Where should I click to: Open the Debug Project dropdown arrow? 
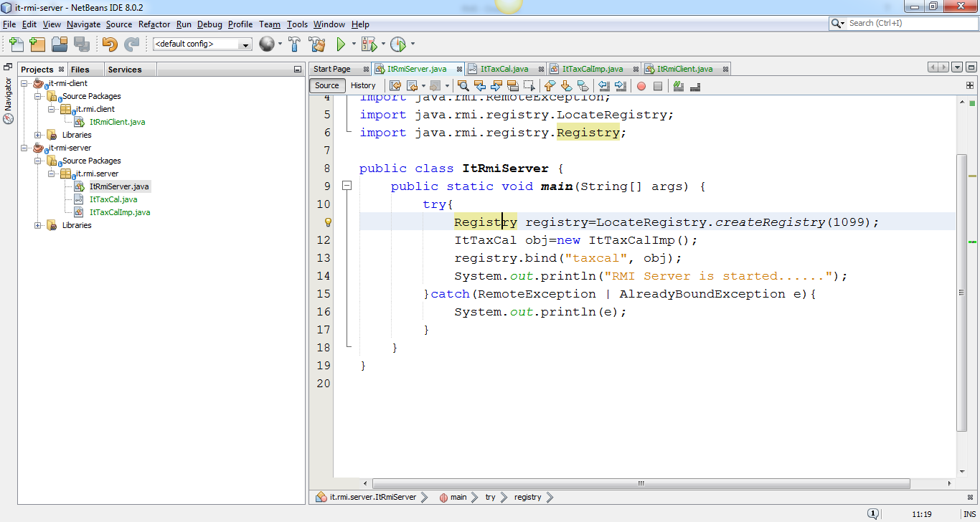(x=382, y=44)
